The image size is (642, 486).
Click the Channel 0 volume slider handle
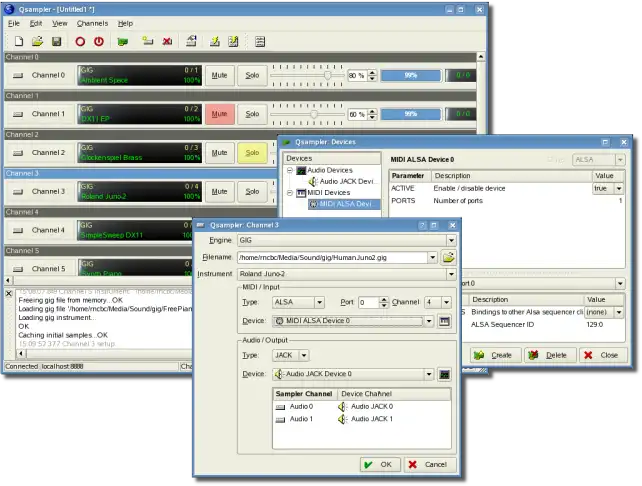[x=327, y=75]
